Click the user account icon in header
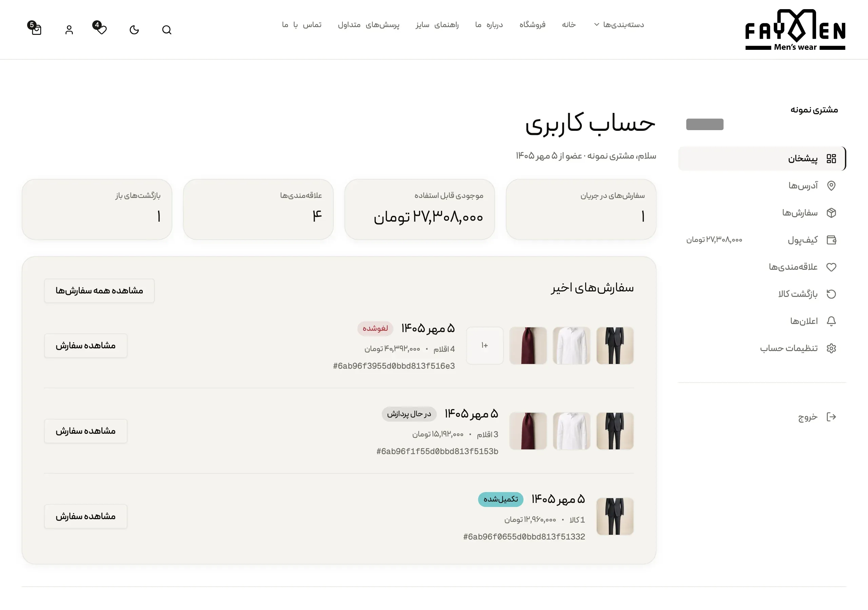Image resolution: width=868 pixels, height=610 pixels. click(69, 30)
